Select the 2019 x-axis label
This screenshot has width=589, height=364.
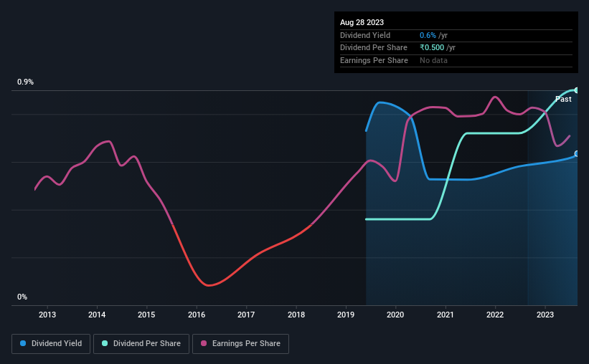pyautogui.click(x=346, y=315)
